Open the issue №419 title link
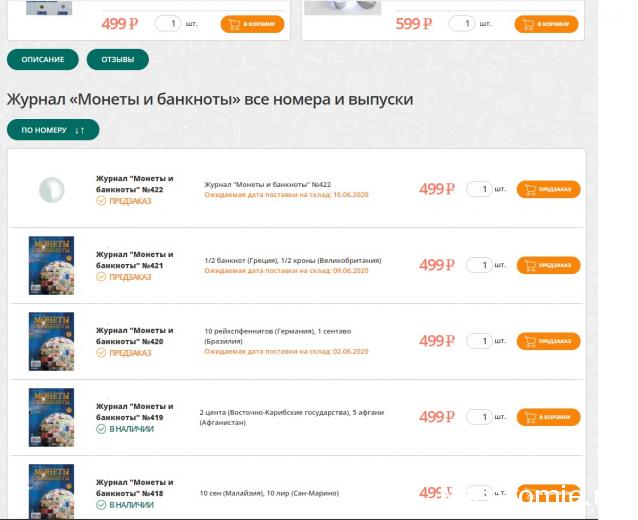The height and width of the screenshot is (520, 638). 135,412
